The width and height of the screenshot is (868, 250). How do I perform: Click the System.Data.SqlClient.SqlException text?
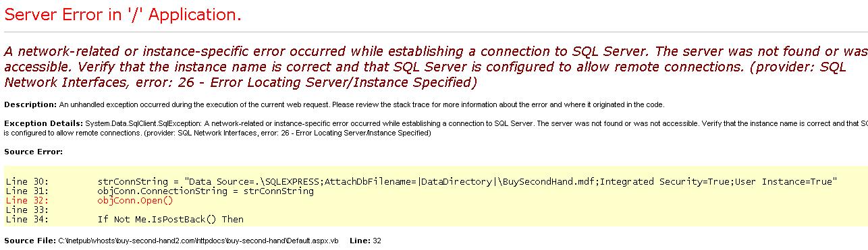click(x=143, y=124)
